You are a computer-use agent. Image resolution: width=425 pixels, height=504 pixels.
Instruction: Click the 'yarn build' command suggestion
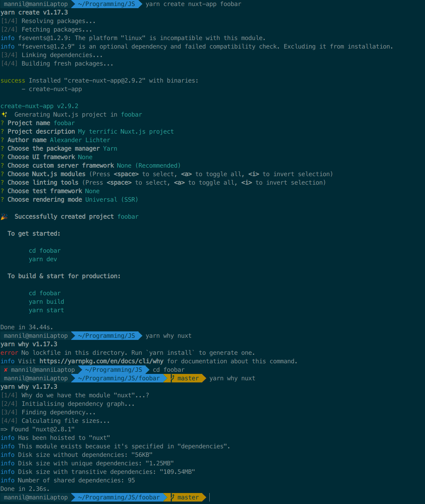(46, 302)
